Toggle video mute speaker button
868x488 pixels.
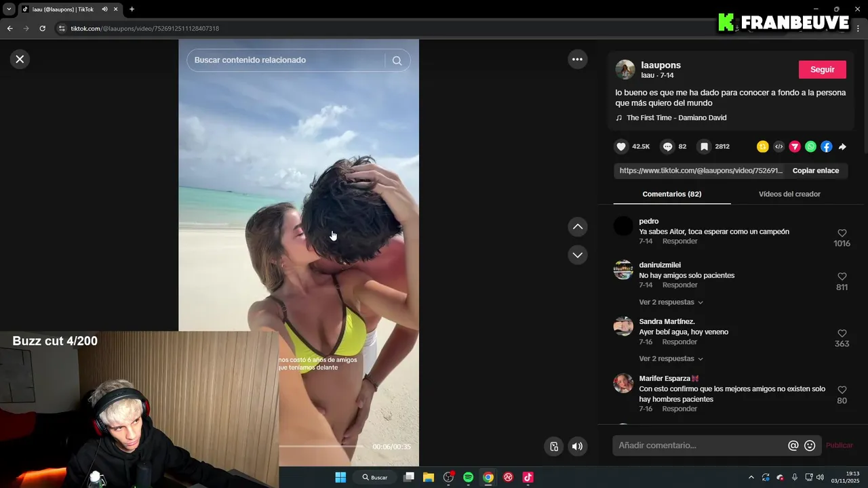tap(577, 446)
